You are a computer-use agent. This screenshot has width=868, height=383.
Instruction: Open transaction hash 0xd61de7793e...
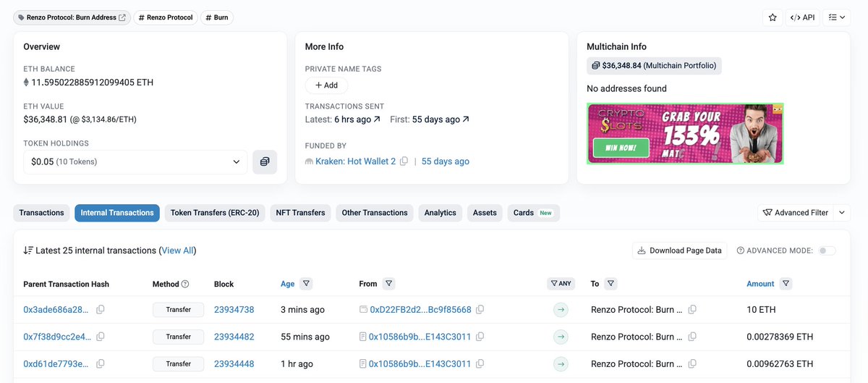(x=56, y=364)
